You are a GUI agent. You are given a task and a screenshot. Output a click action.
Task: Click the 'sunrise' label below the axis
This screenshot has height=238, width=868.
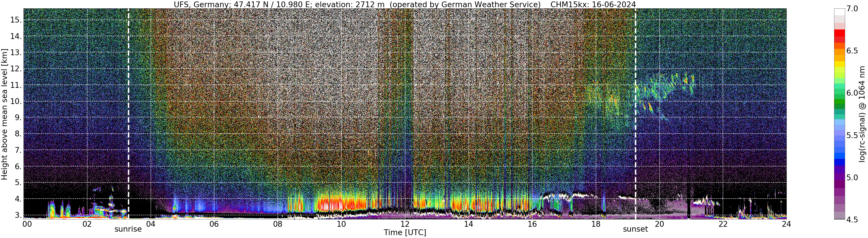pos(128,229)
